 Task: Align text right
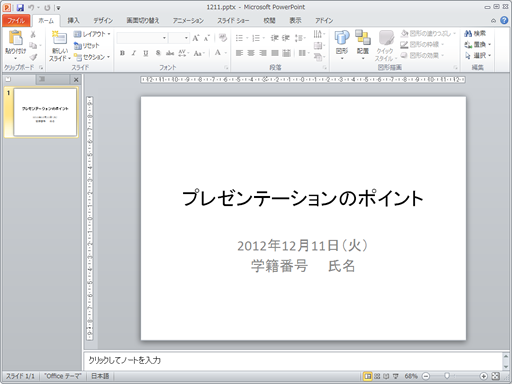pos(263,53)
